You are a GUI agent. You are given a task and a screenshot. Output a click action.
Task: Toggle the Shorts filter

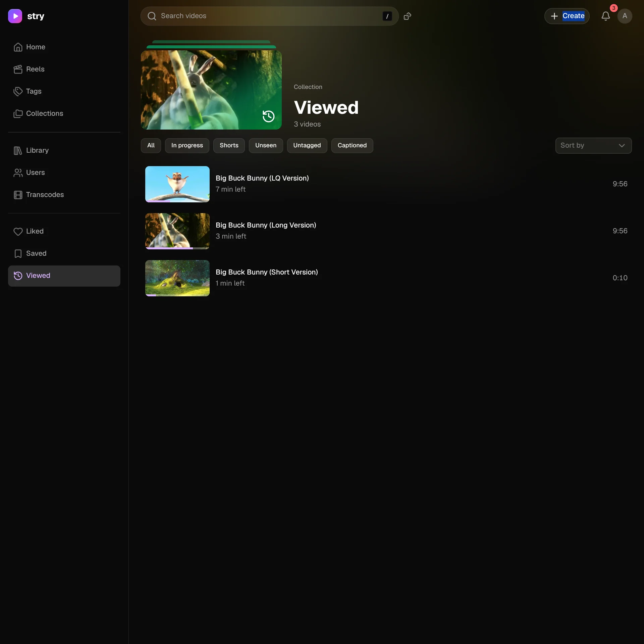[x=229, y=146]
